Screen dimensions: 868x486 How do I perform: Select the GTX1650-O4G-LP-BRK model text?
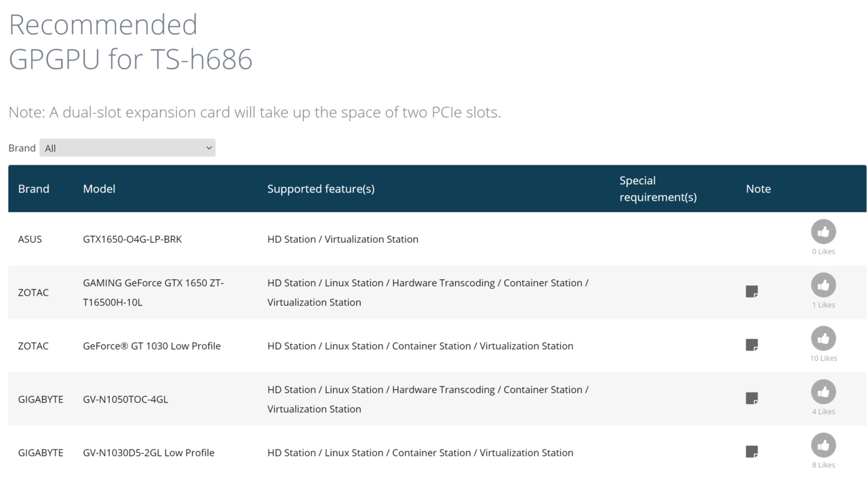pyautogui.click(x=132, y=239)
